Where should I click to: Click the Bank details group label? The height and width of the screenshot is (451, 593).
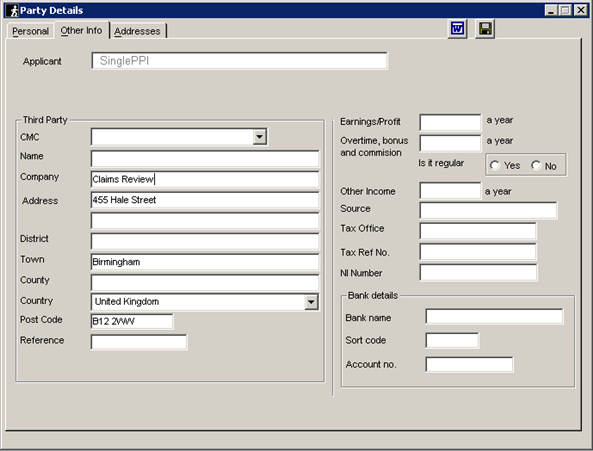[x=373, y=295]
